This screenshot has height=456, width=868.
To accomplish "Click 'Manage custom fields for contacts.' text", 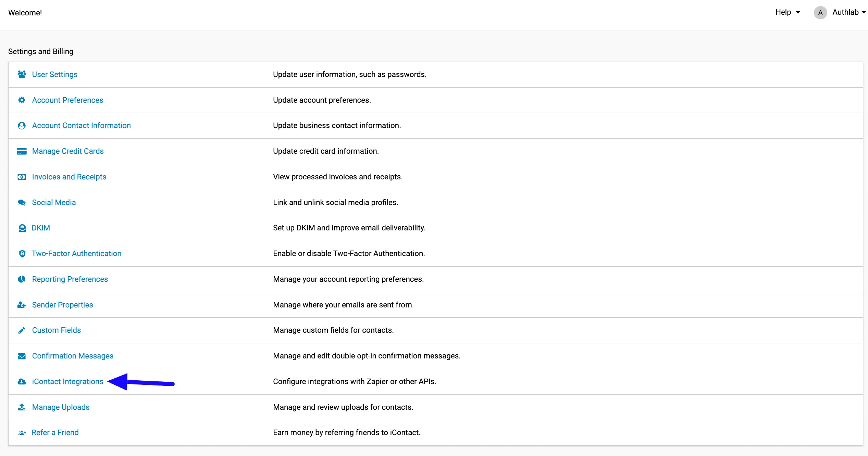I will [333, 330].
